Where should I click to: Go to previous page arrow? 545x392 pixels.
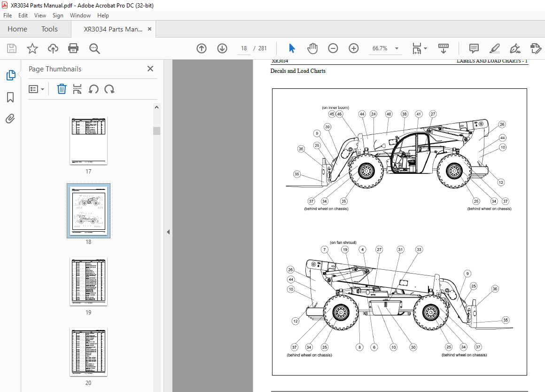point(202,48)
